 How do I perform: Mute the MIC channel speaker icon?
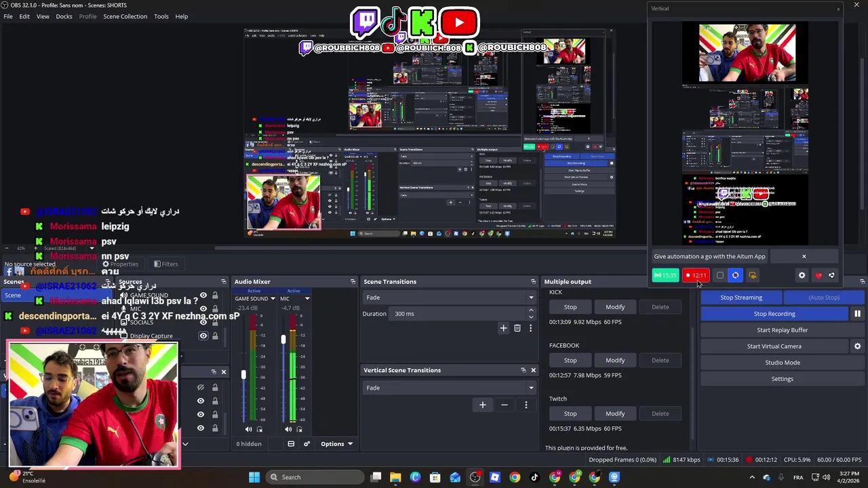pyautogui.click(x=288, y=429)
